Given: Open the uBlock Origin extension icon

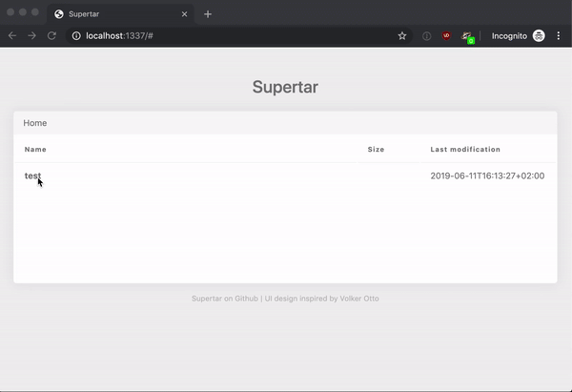Looking at the screenshot, I should (x=446, y=36).
